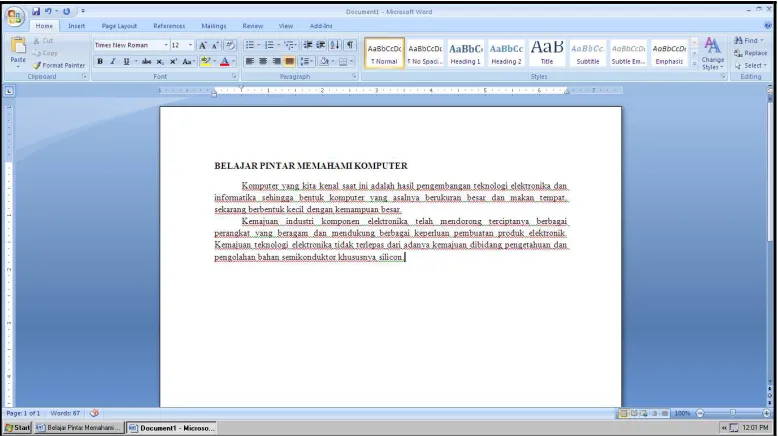Click the Format Painter brush icon
The height and width of the screenshot is (436, 778).
37,65
